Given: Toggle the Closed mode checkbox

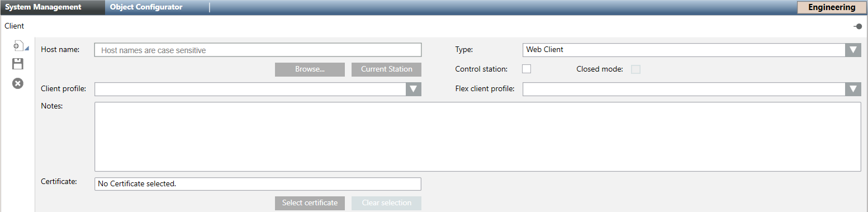Looking at the screenshot, I should 635,69.
